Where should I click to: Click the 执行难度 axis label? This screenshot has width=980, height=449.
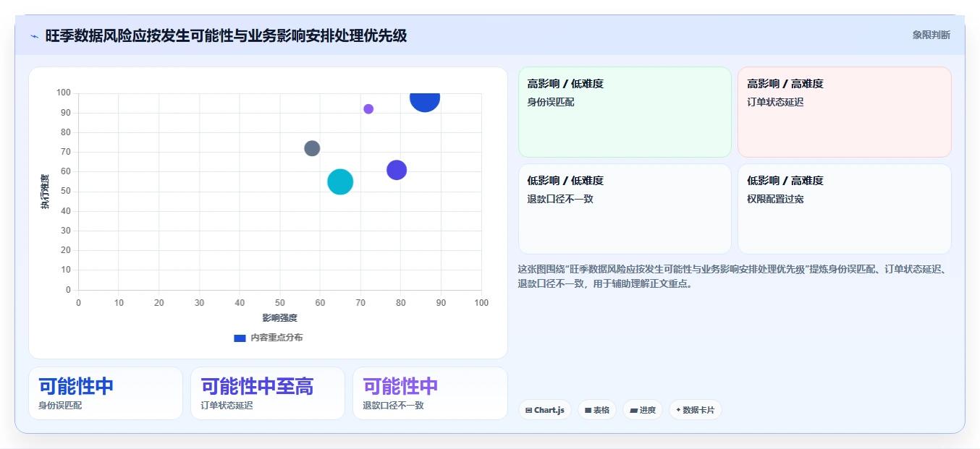point(45,192)
